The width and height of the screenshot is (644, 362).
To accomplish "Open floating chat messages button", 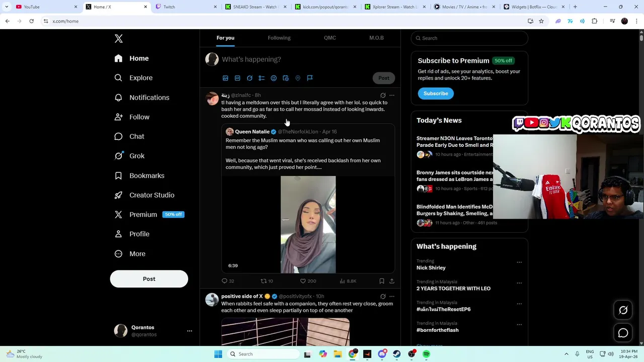I will pos(623,333).
